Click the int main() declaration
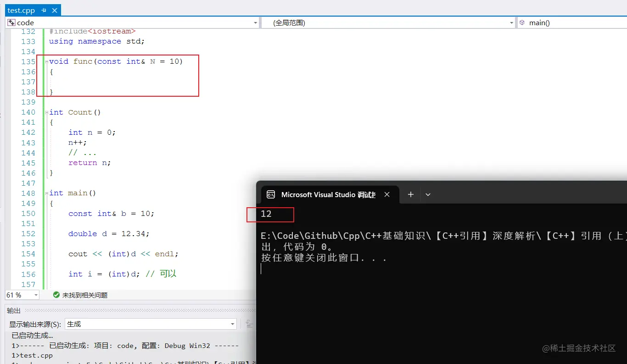Image resolution: width=627 pixels, height=364 pixels. [73, 193]
